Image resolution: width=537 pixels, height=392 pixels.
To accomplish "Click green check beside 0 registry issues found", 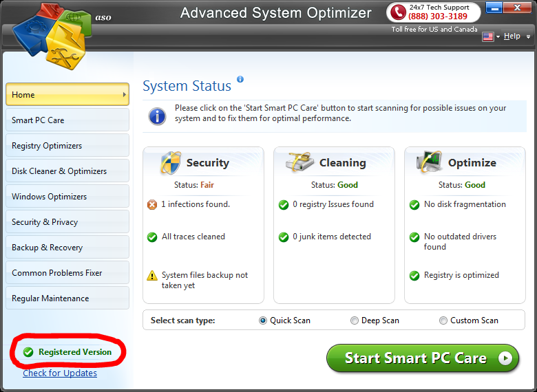I will (x=283, y=204).
